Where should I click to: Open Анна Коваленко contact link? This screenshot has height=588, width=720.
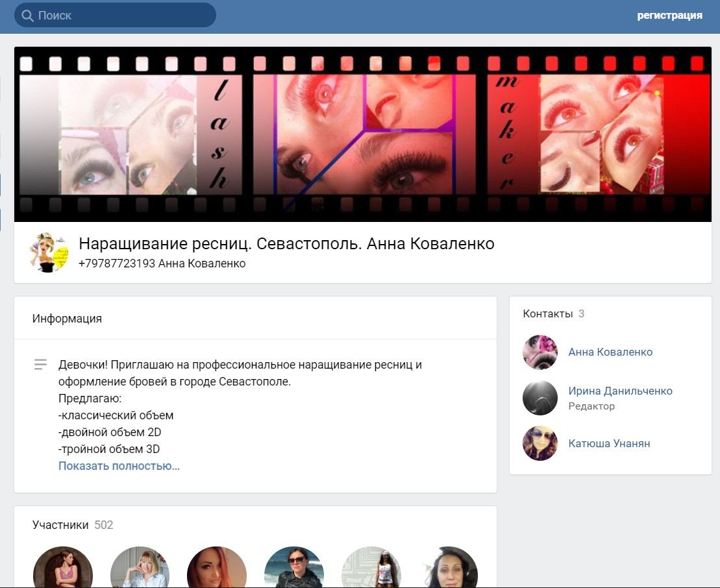pyautogui.click(x=610, y=352)
